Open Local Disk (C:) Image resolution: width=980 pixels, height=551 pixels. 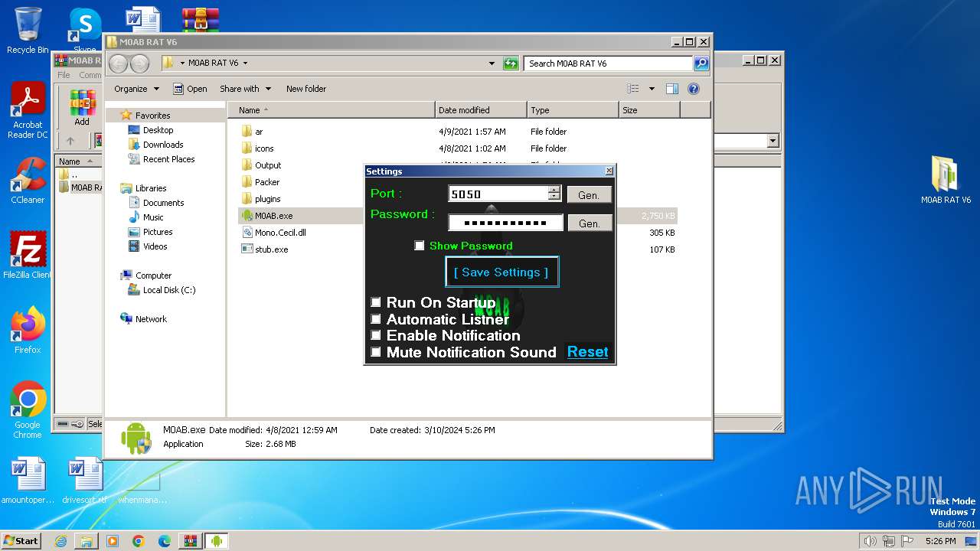168,290
